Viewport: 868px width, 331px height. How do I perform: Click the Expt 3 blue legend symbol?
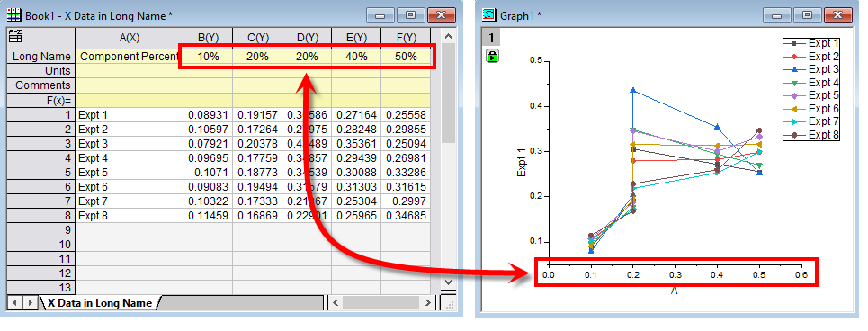[795, 69]
